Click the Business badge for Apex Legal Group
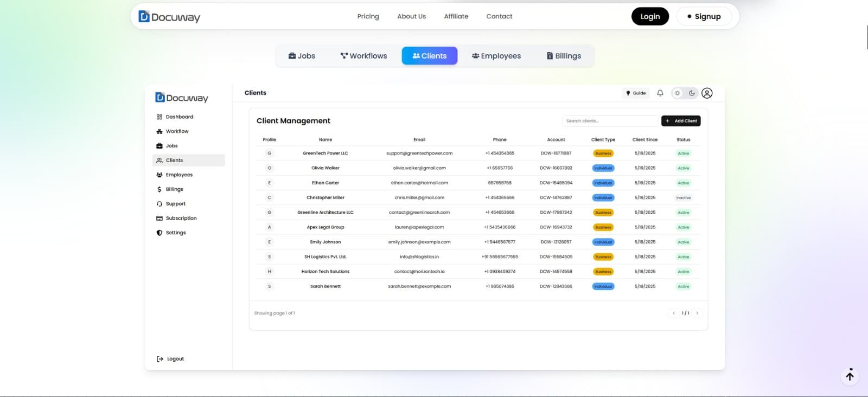 pyautogui.click(x=603, y=227)
